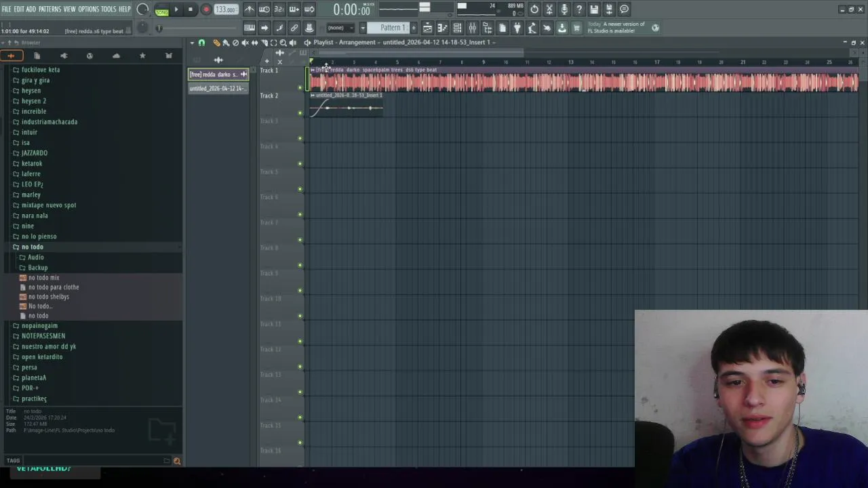Open the EDIT menu
This screenshot has height=488, width=868.
pos(19,9)
